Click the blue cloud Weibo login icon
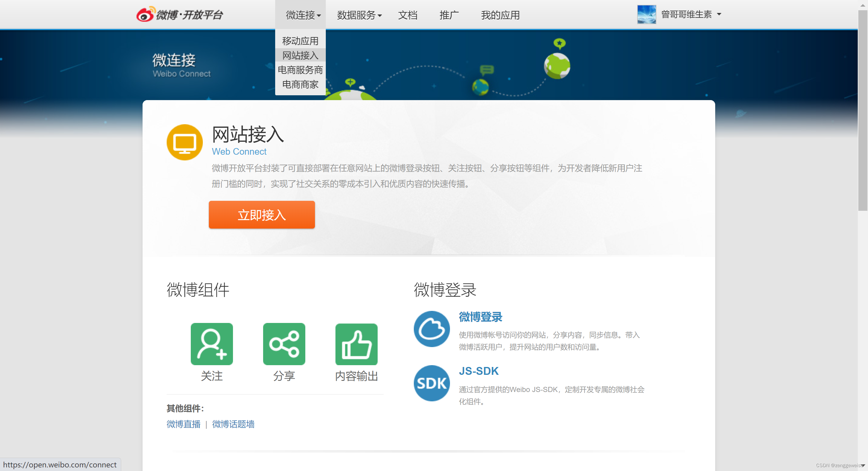Screen dimensions: 868x471 [x=431, y=329]
